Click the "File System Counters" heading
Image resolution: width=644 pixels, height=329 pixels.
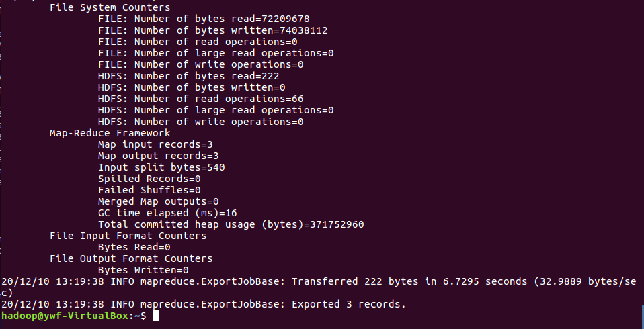pos(110,7)
